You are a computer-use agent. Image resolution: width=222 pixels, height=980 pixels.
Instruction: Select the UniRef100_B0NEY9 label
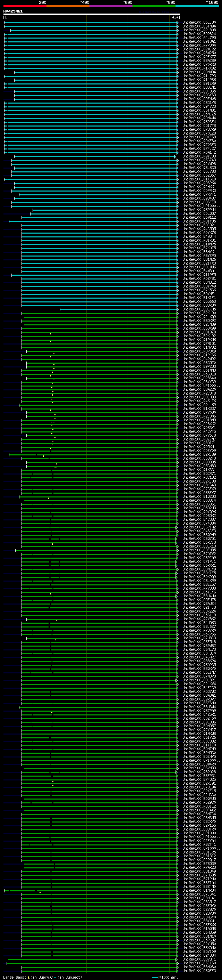199,569
